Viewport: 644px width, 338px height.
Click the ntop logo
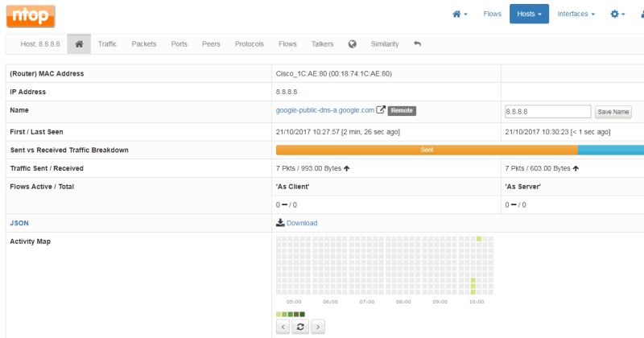coord(31,16)
